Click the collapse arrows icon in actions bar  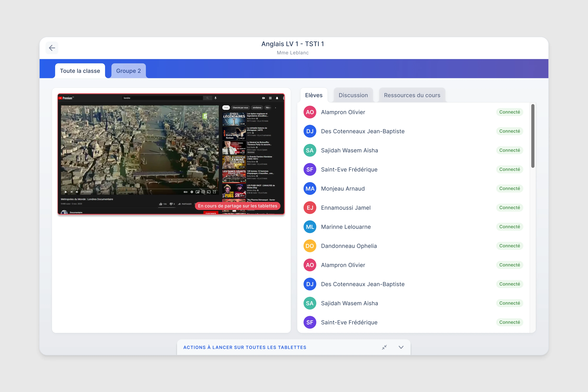pyautogui.click(x=384, y=347)
